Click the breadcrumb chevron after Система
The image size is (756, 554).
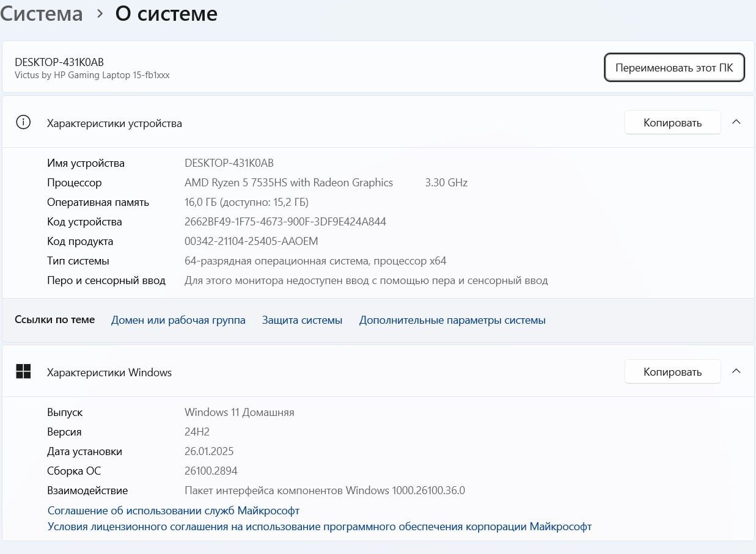[100, 14]
